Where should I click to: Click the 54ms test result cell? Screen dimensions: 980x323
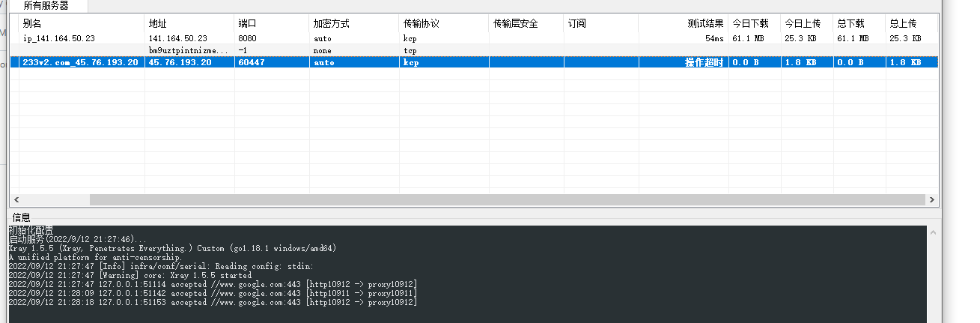coord(714,38)
